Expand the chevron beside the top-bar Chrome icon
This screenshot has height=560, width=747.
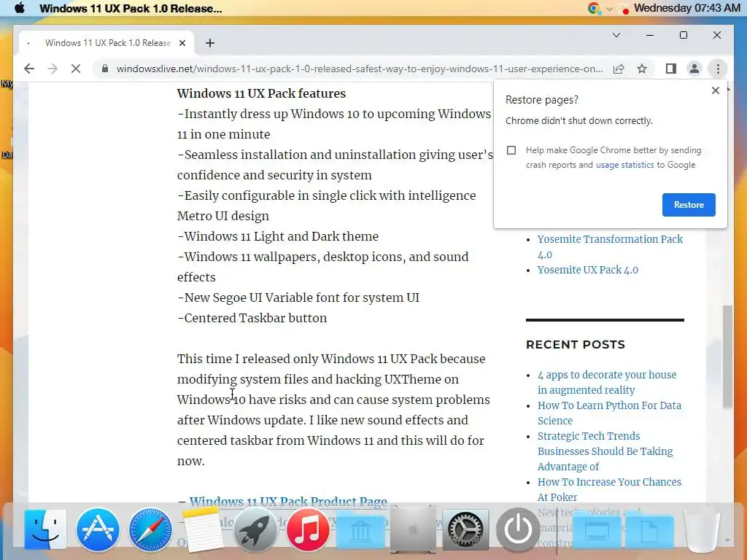coord(608,9)
